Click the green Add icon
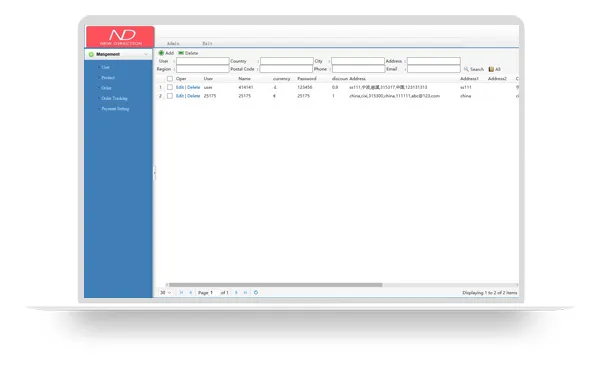The image size is (600, 367). tap(161, 53)
